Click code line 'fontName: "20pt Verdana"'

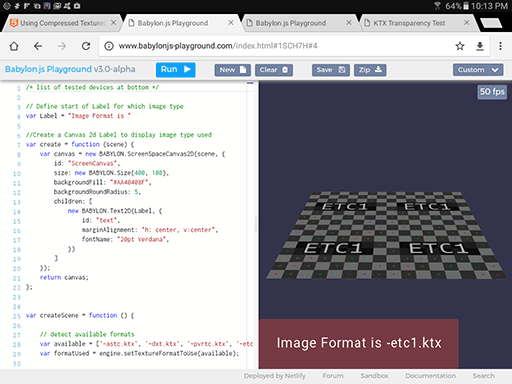point(126,239)
